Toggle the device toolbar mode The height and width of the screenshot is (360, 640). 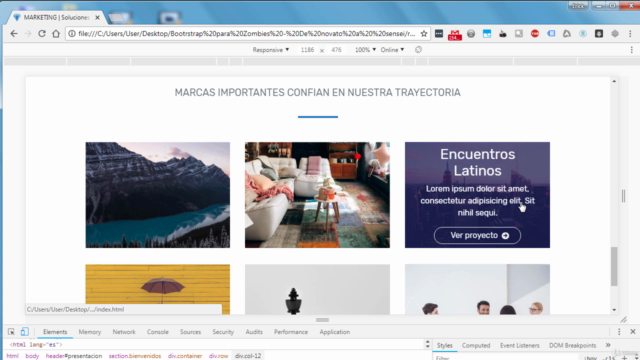tap(25, 332)
